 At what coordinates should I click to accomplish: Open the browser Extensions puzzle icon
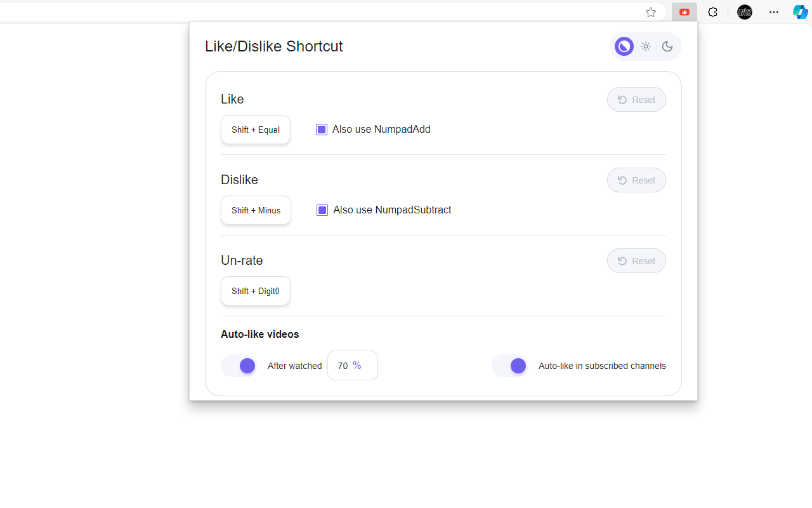712,12
